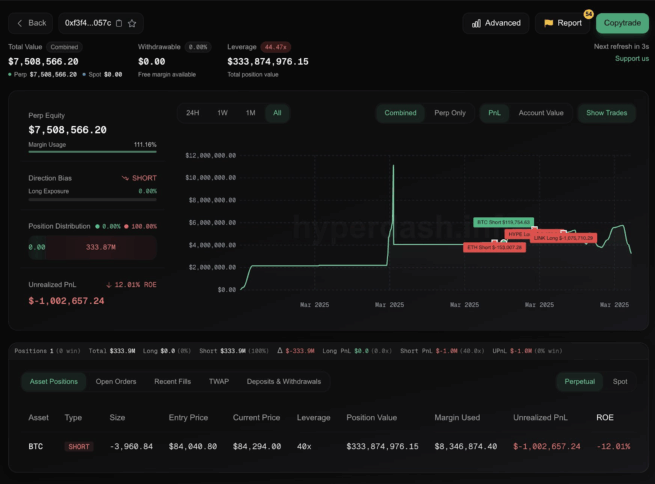Switch to the Spot view

click(x=620, y=382)
